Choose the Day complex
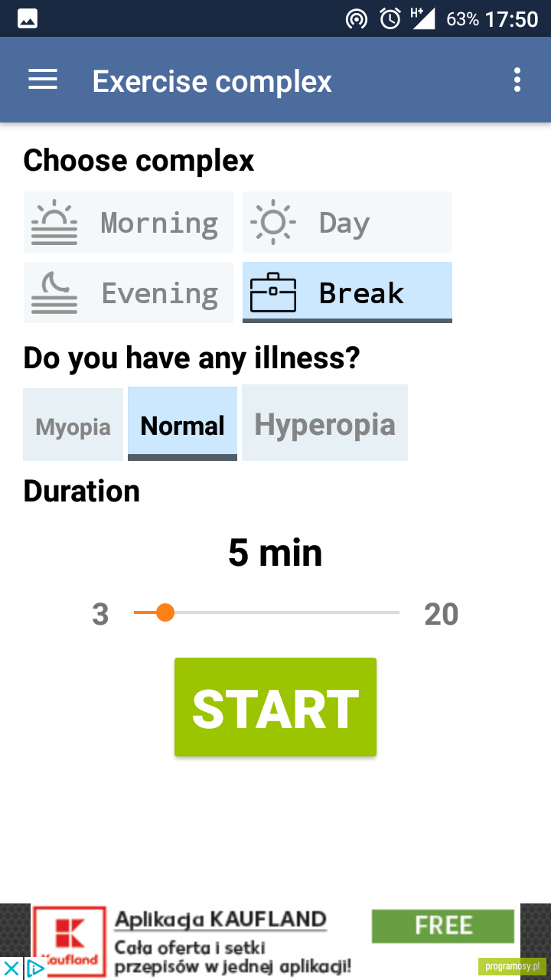Image resolution: width=551 pixels, height=980 pixels. [347, 222]
